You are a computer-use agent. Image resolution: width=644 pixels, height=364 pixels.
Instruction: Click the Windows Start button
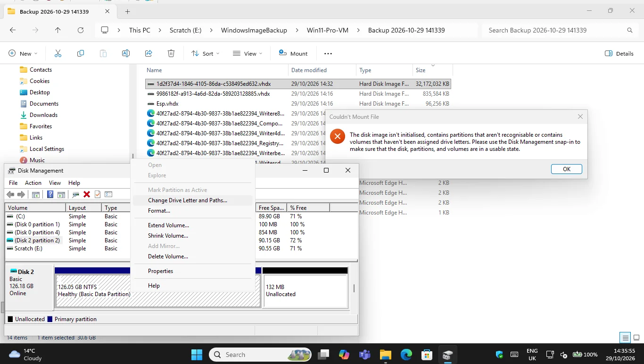[x=197, y=355]
